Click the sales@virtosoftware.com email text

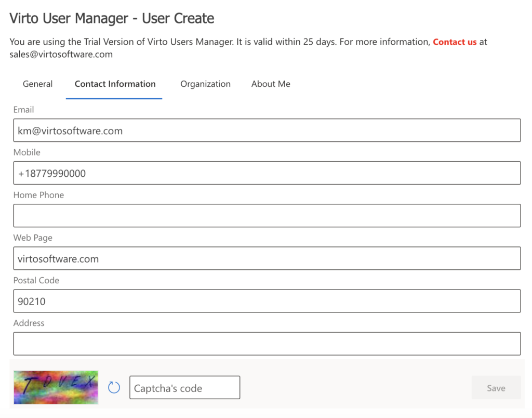[61, 55]
